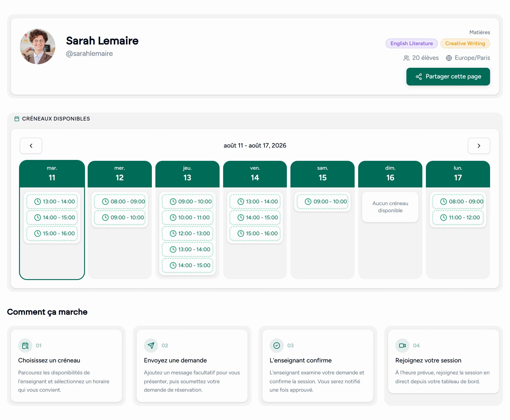The height and width of the screenshot is (420, 510).
Task: Click the @sarahlemaire username
Action: tap(89, 53)
